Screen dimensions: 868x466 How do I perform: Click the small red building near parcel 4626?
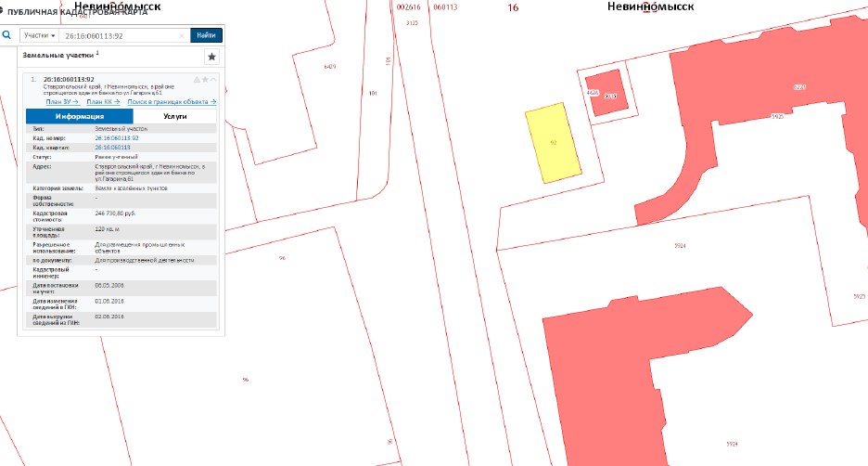coord(609,95)
